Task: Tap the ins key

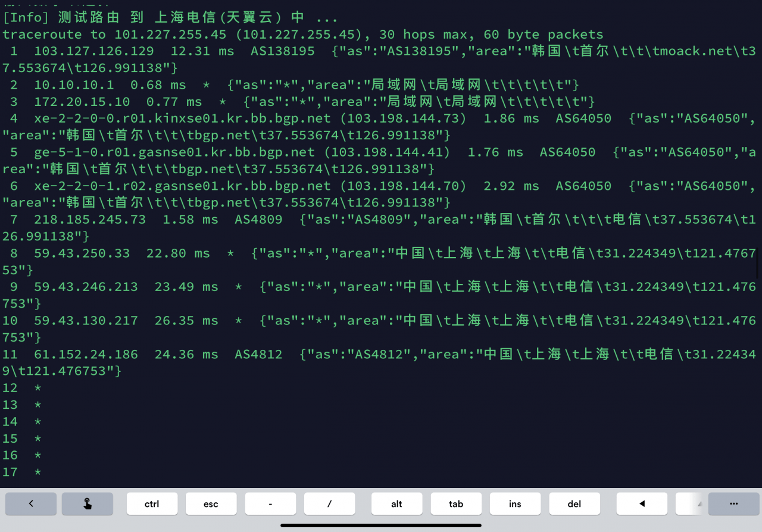Action: [515, 503]
